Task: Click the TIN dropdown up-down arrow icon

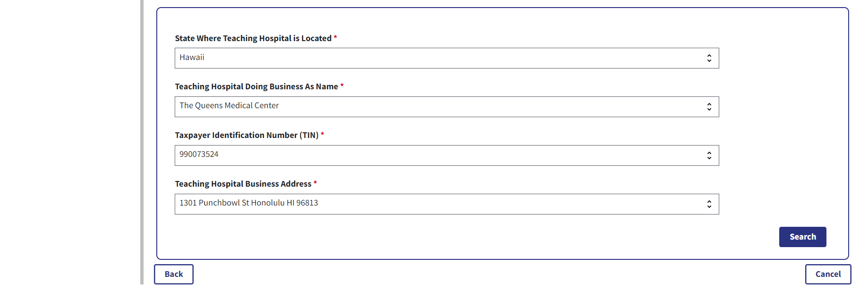Action: click(x=709, y=155)
